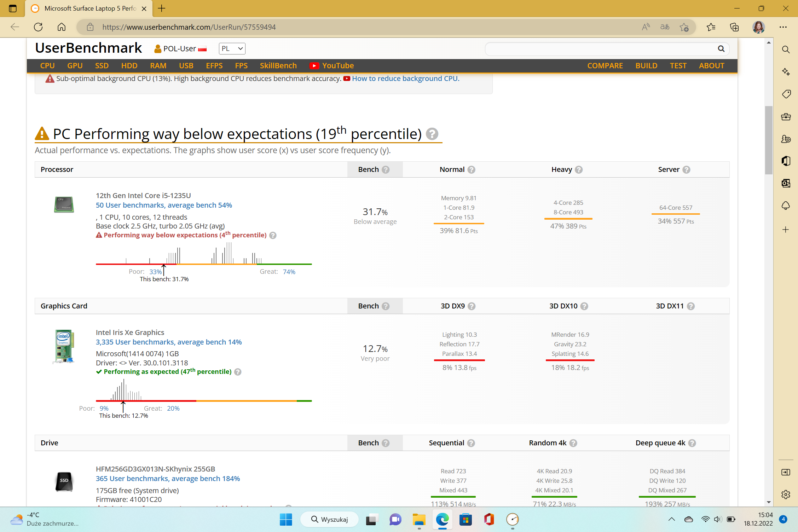Open Windows Start button on taskbar
Screen dimensions: 798x532
pyautogui.click(x=286, y=519)
